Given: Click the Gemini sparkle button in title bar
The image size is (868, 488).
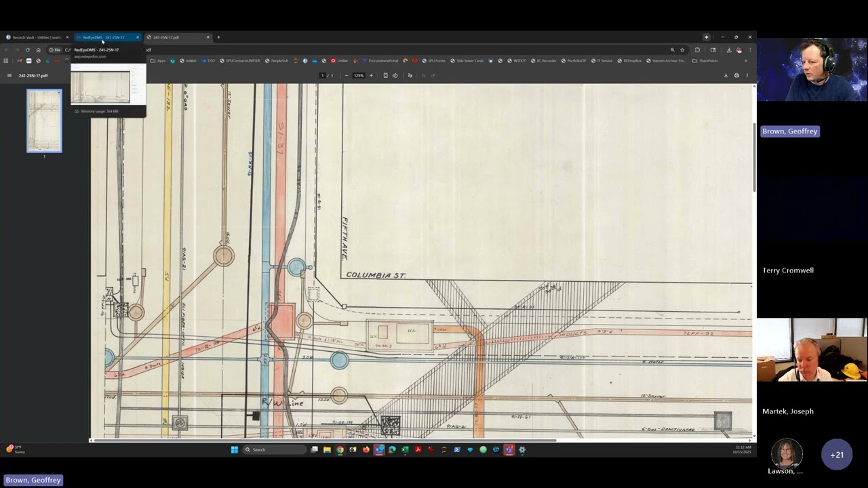Looking at the screenshot, I should pos(706,37).
